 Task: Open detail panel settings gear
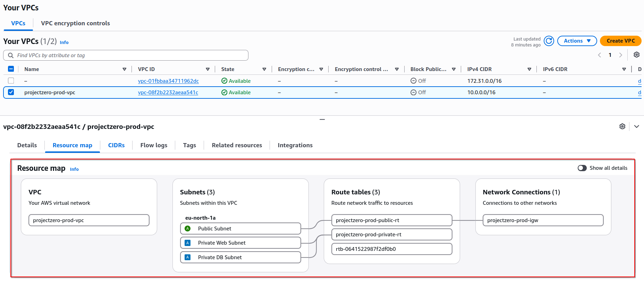622,126
